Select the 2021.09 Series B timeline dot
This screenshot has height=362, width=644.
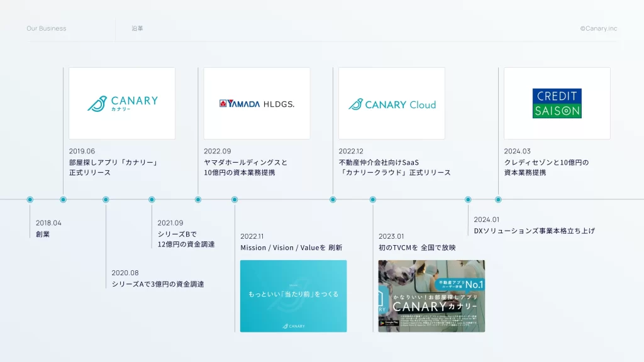152,200
